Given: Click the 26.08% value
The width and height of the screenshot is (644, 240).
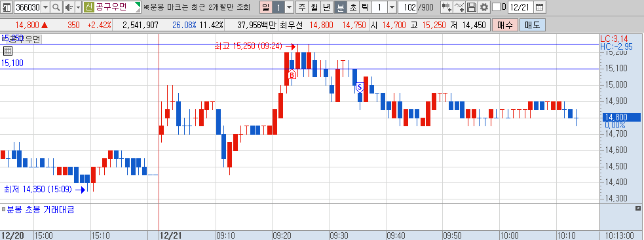Looking at the screenshot, I should point(184,25).
